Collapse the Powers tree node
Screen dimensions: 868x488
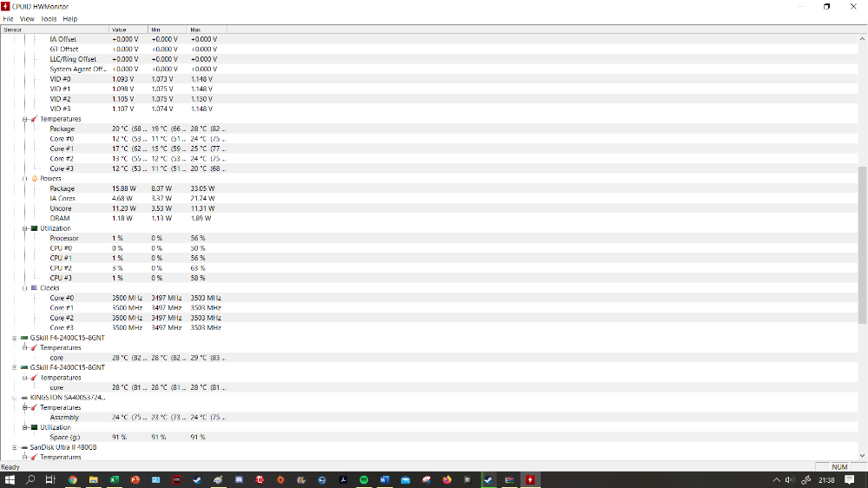pyautogui.click(x=25, y=179)
